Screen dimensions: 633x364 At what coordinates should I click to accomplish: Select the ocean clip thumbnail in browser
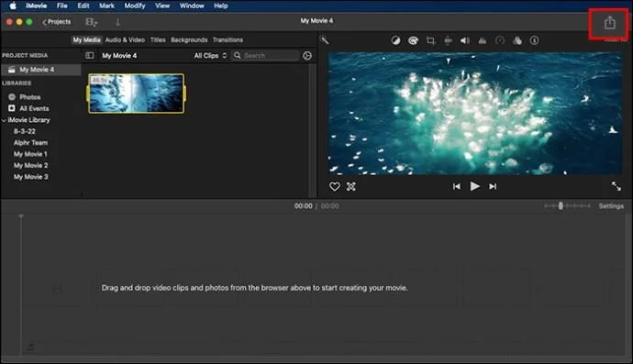coord(137,94)
